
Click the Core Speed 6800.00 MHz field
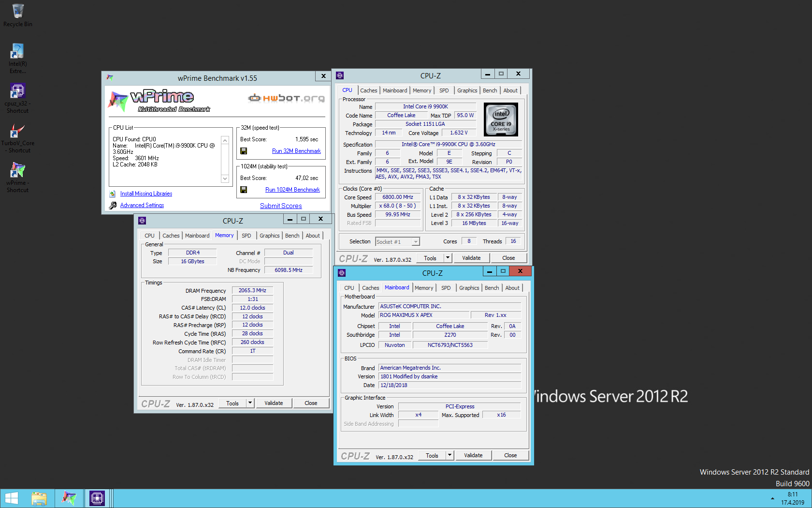click(398, 197)
